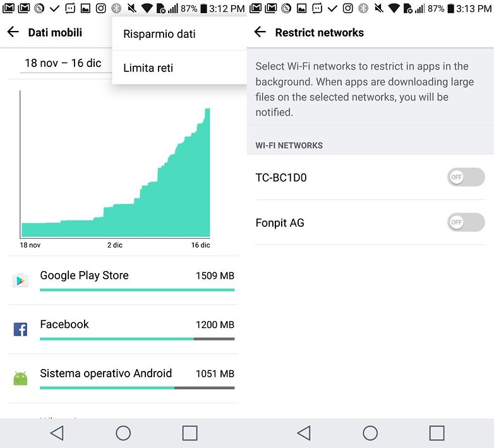This screenshot has height=448, width=494.
Task: Tap the Facebook usage bar
Action: click(137, 339)
